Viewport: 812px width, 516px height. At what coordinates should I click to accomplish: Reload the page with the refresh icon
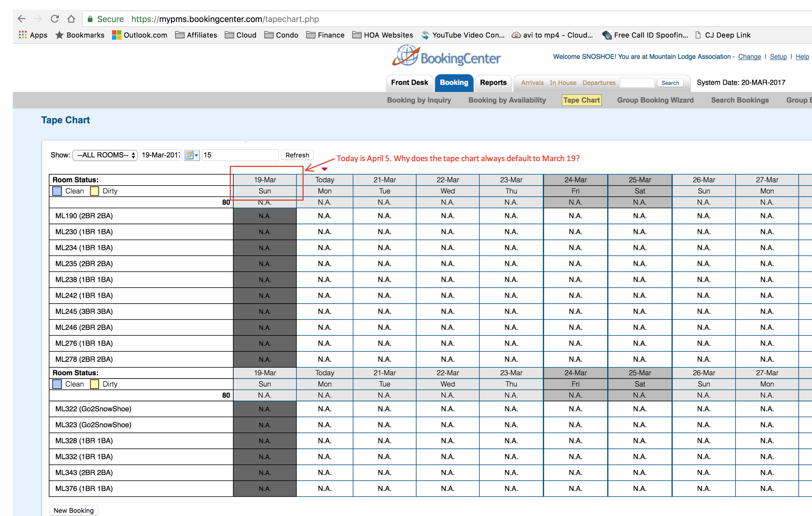(x=55, y=19)
